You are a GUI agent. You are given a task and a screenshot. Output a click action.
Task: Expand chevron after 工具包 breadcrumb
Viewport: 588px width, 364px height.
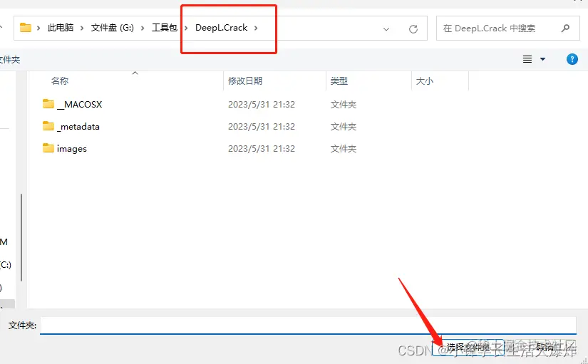(x=185, y=28)
